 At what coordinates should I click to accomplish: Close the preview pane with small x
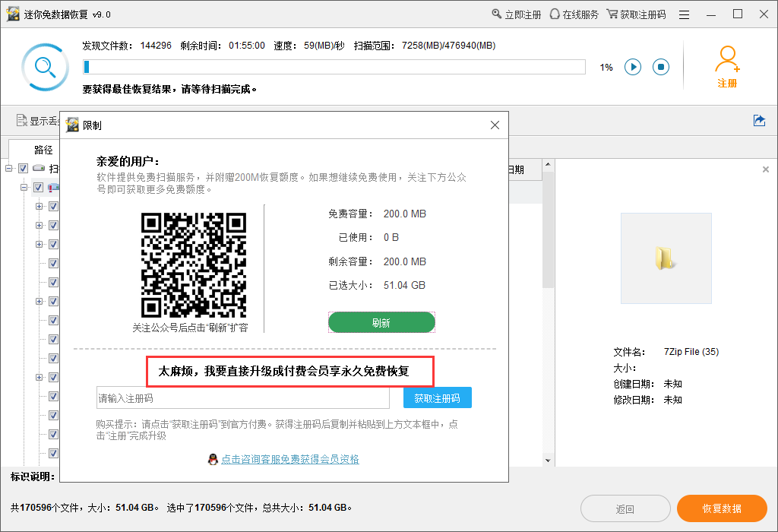[x=766, y=169]
